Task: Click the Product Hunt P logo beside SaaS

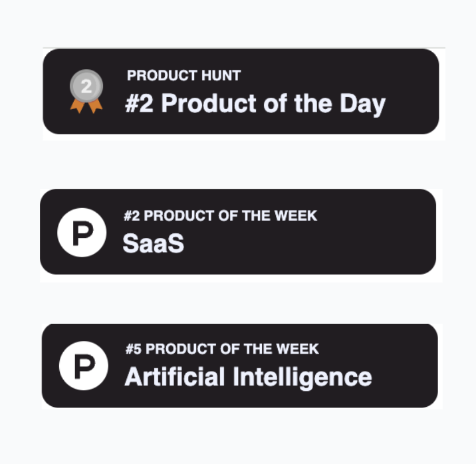Action: click(x=82, y=233)
